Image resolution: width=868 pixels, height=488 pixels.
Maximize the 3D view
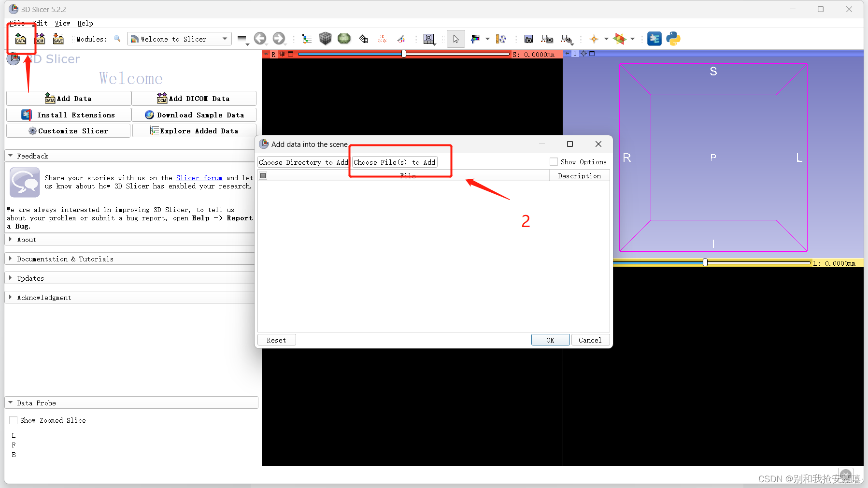592,54
